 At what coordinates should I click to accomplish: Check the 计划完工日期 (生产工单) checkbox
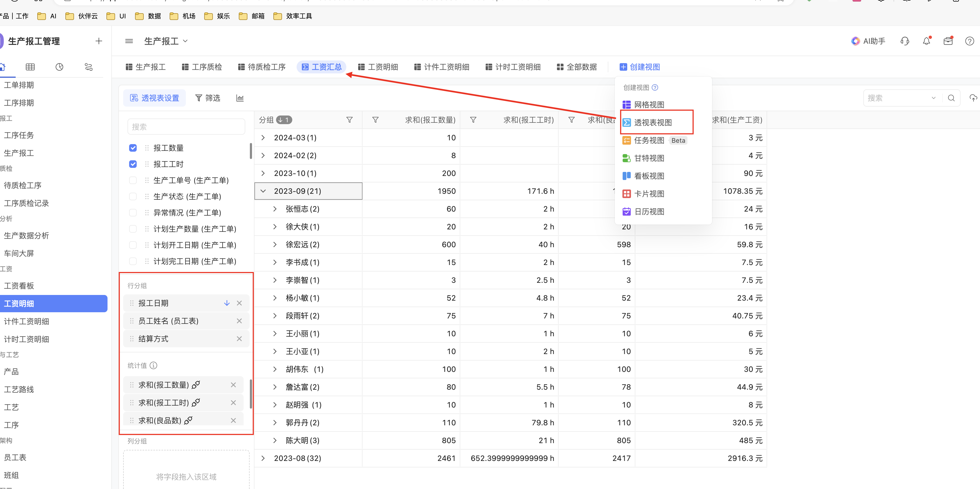[x=133, y=262]
